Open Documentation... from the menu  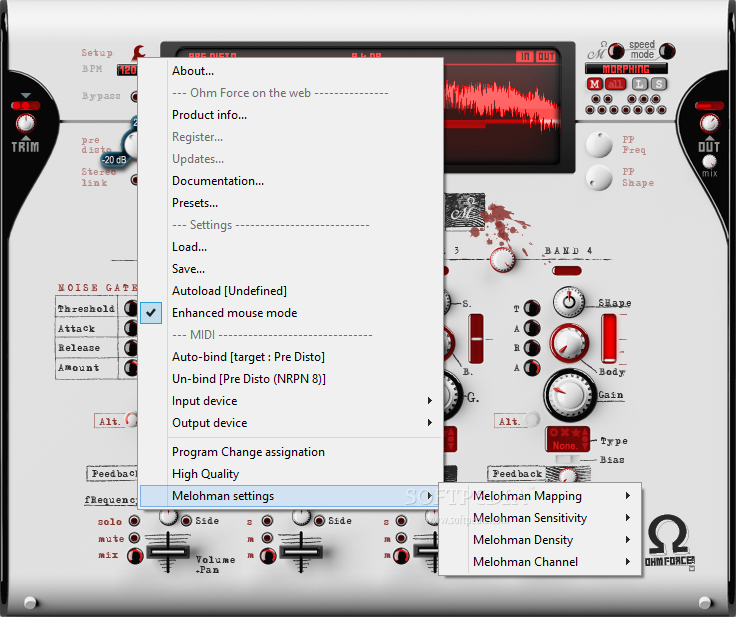(x=292, y=181)
